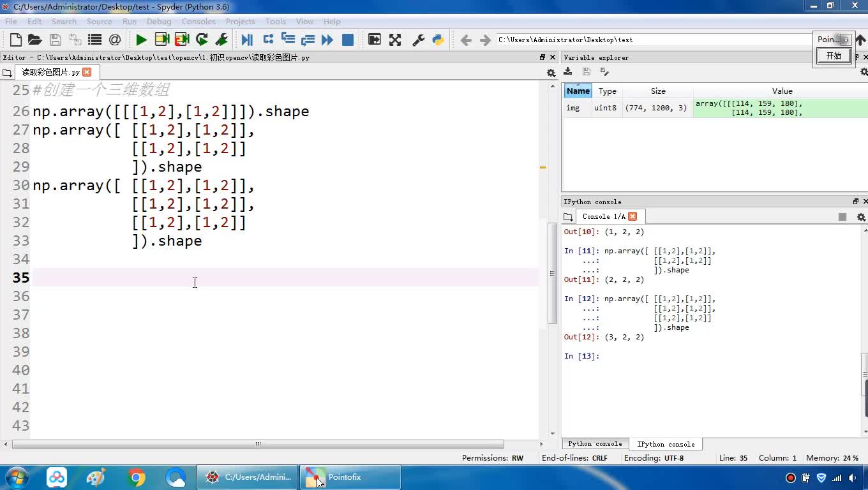Open IPython console options gear menu
The width and height of the screenshot is (868, 490).
tap(860, 217)
